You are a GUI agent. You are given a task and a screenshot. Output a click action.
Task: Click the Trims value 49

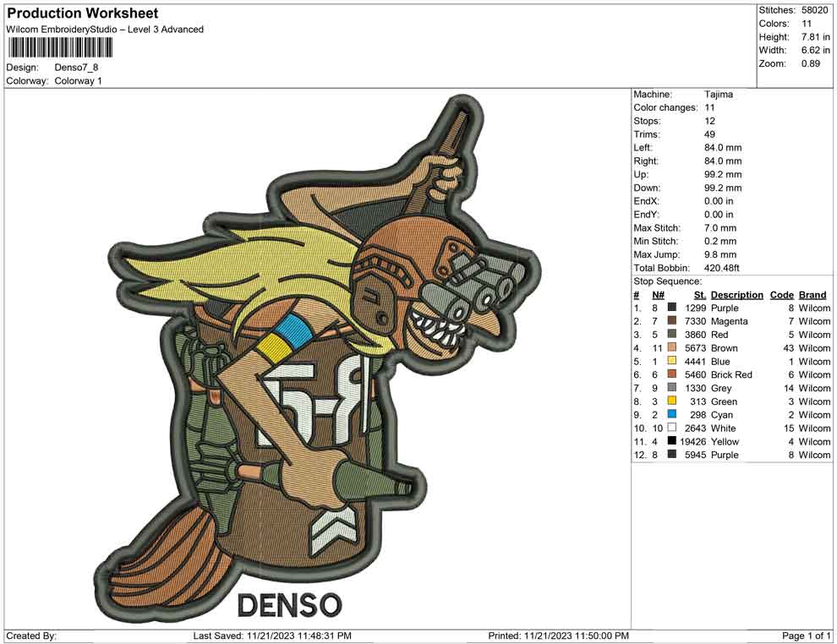click(709, 134)
